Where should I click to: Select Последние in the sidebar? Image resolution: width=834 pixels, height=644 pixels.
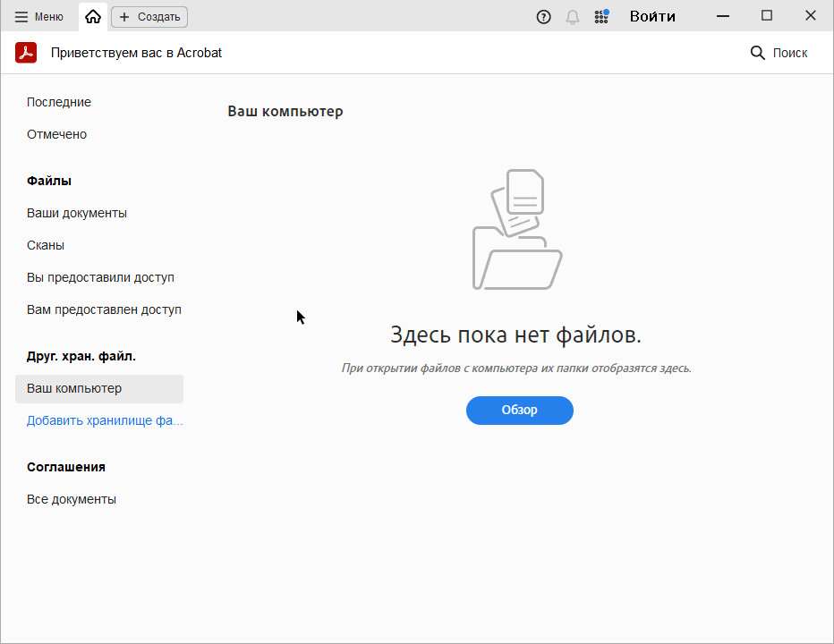[x=59, y=102]
